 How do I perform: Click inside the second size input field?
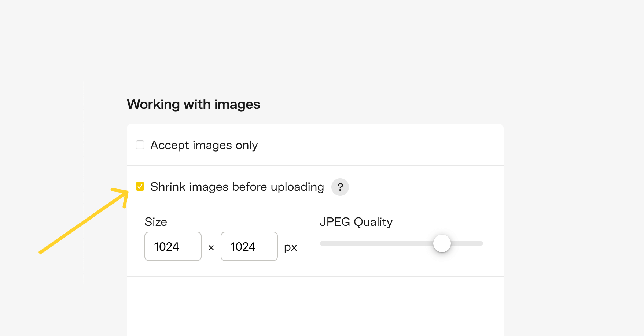tap(249, 246)
